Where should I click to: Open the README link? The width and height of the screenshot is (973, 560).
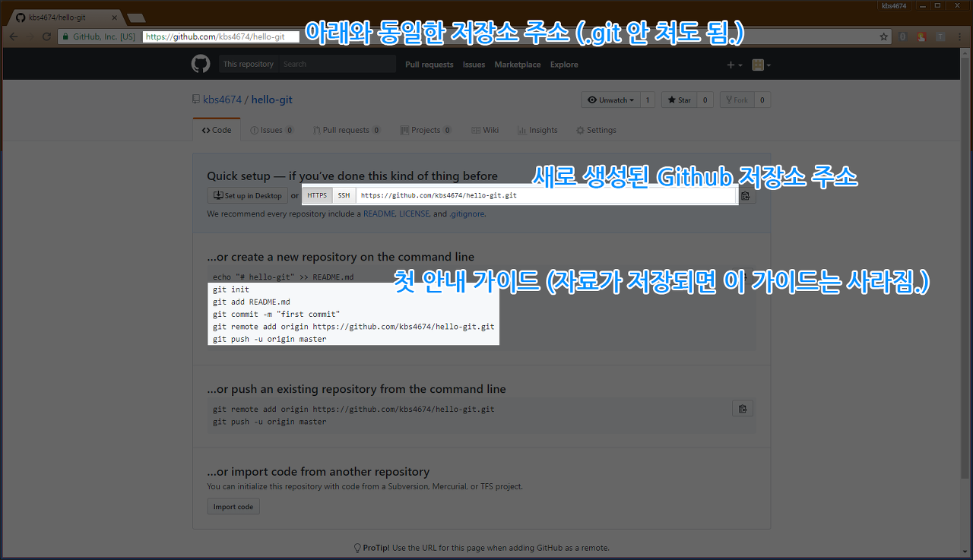(379, 214)
